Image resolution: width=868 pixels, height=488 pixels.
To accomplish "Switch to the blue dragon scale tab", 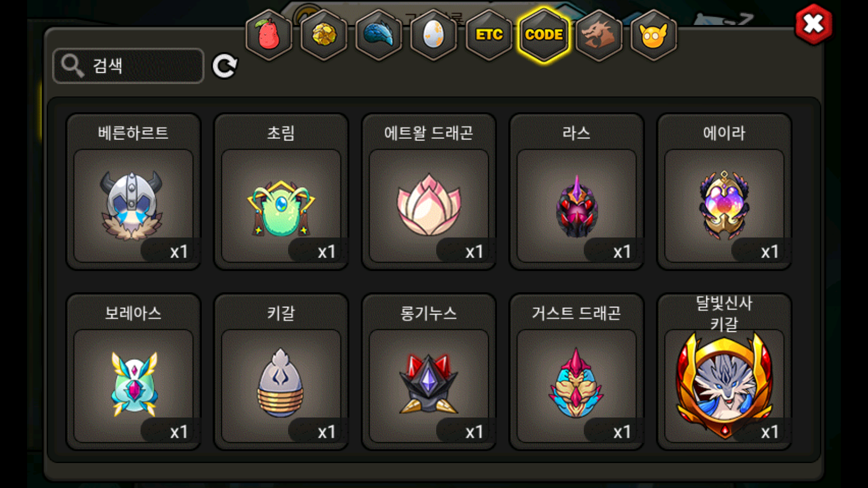I will coord(379,35).
